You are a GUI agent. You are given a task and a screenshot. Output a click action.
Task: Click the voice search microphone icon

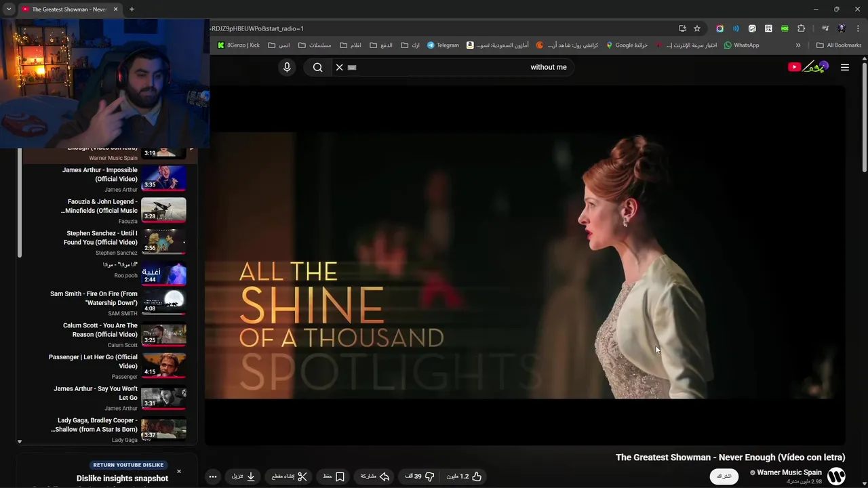[287, 67]
